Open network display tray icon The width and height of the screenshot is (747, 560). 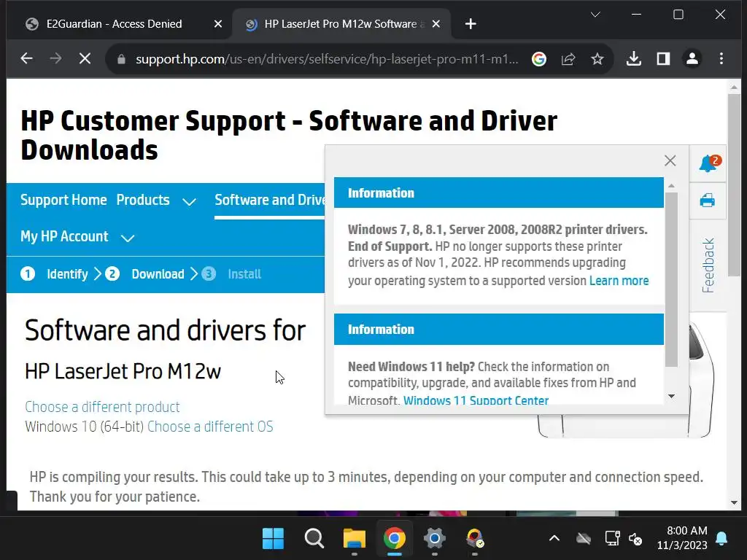point(612,539)
